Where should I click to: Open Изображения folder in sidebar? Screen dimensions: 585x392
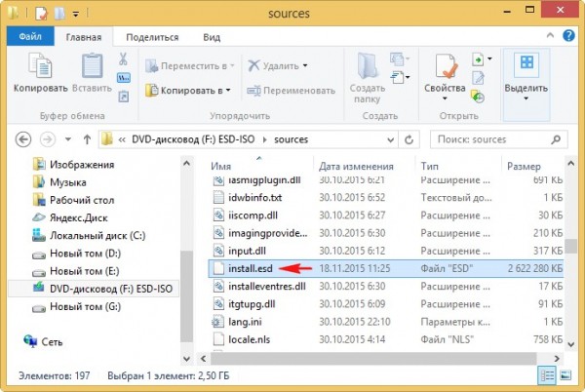click(x=73, y=165)
